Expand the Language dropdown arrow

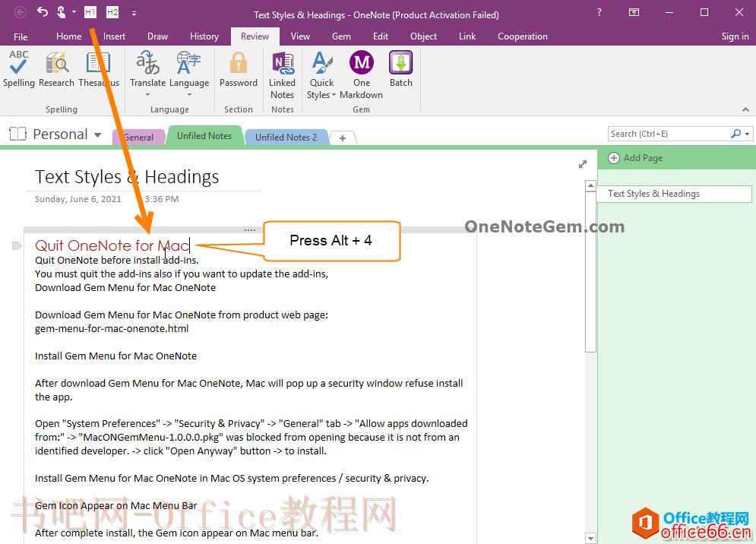189,94
